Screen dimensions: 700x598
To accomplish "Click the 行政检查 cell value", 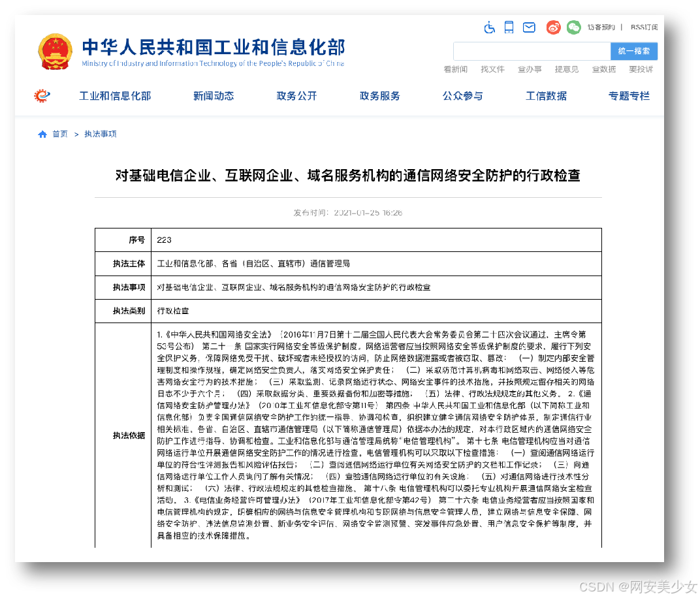I will (173, 311).
